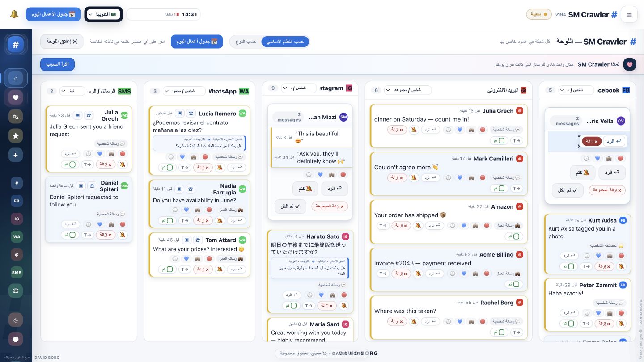
Task: Open the Facebook column grouping dropdown
Action: click(x=576, y=90)
